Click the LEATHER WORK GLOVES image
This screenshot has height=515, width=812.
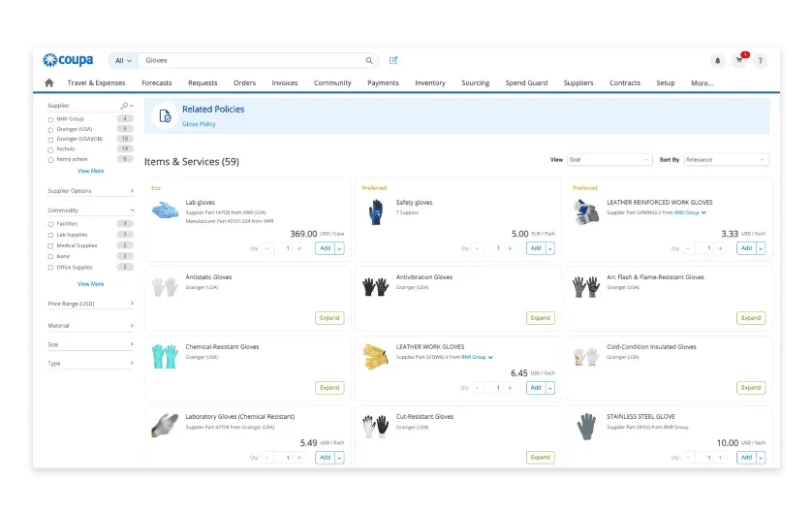[376, 357]
